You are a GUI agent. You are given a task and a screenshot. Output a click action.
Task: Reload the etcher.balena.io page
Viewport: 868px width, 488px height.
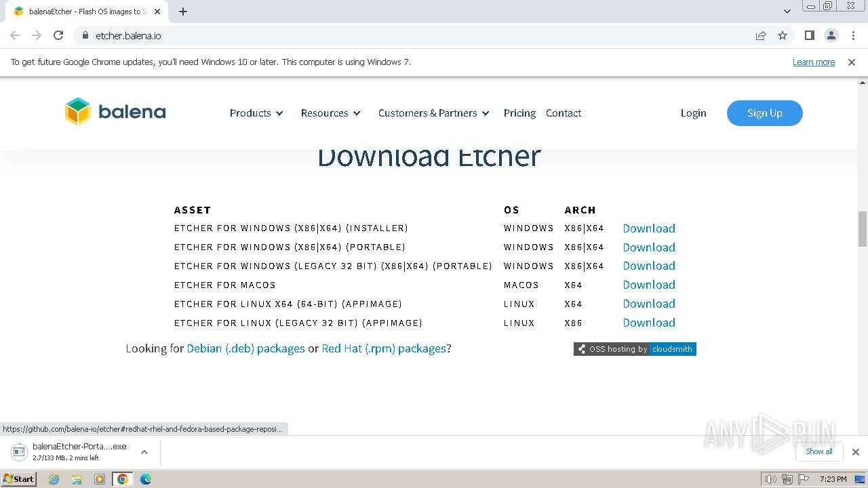pos(58,35)
